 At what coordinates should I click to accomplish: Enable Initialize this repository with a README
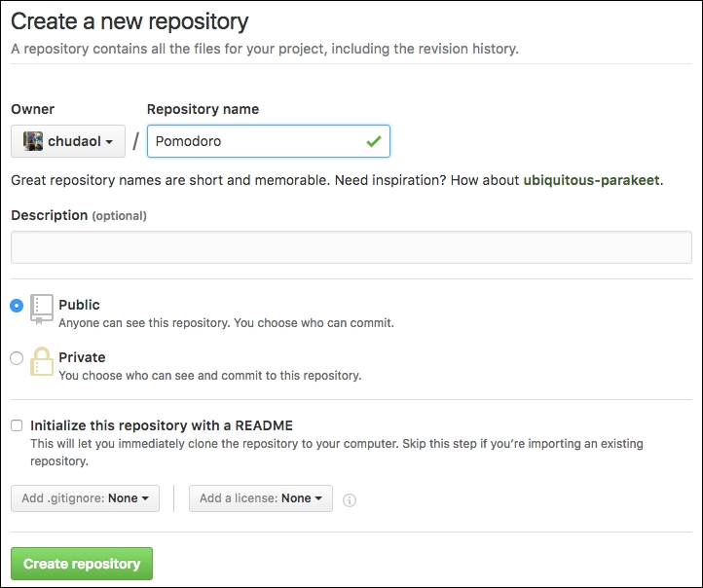[x=17, y=425]
